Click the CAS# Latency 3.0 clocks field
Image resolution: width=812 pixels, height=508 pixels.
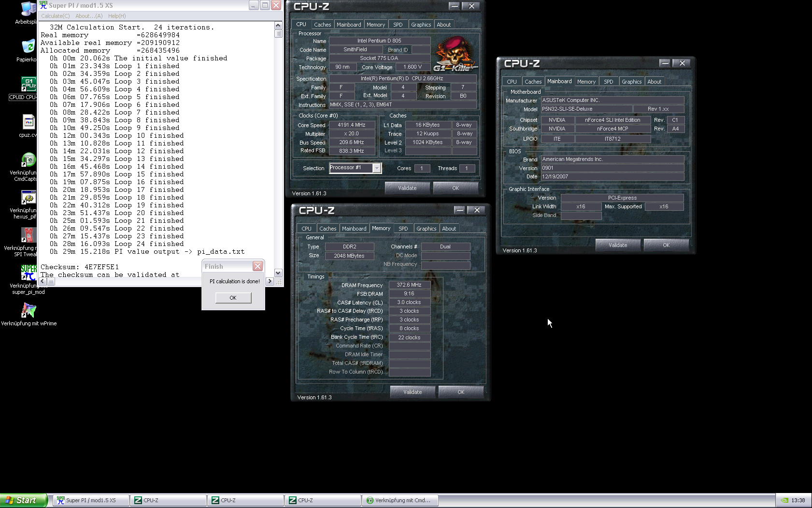tap(409, 303)
